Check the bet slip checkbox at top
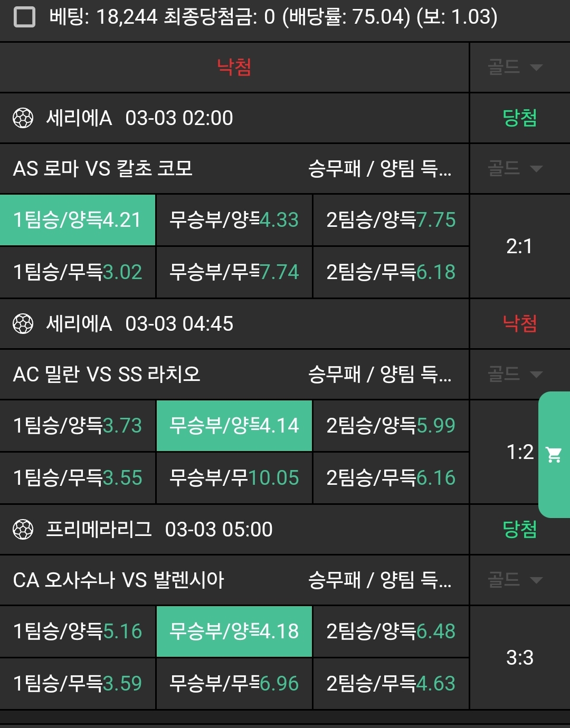Image resolution: width=570 pixels, height=728 pixels. click(x=24, y=17)
